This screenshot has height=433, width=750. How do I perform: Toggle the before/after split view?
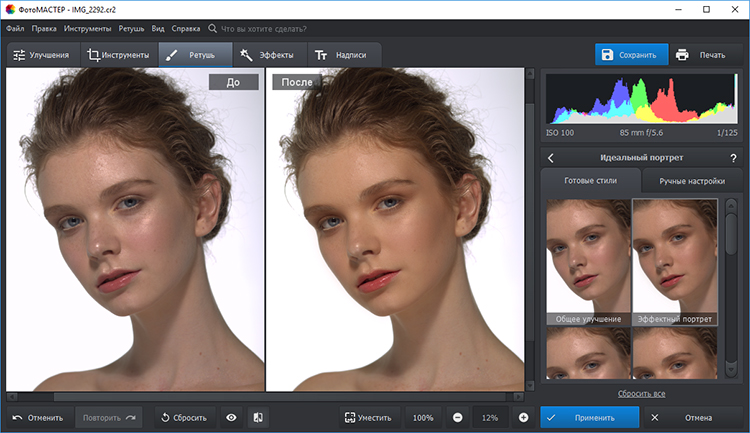pos(257,417)
